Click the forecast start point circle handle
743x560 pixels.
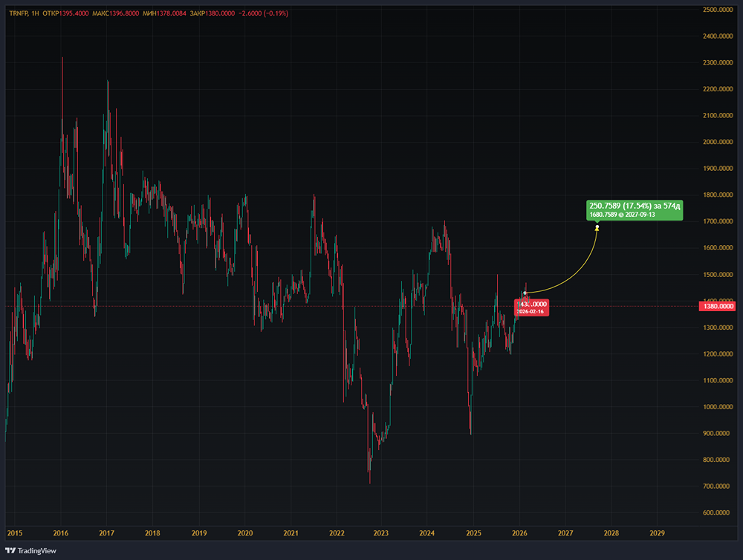click(x=525, y=293)
